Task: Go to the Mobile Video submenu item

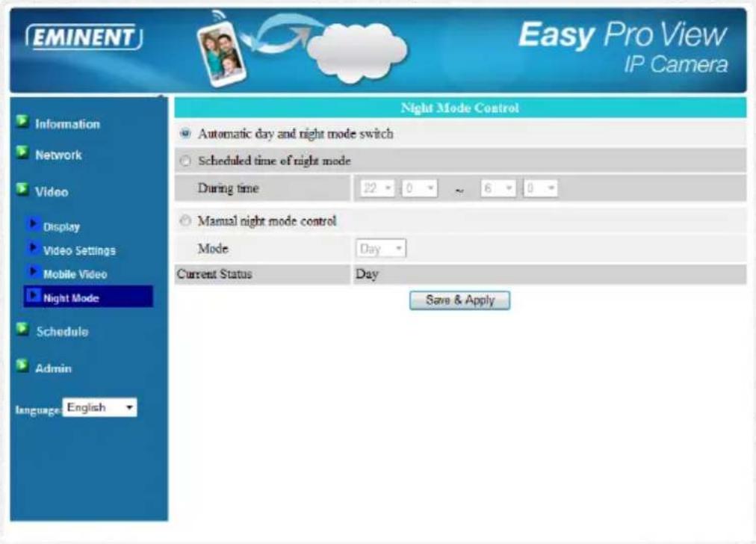Action: click(x=75, y=274)
